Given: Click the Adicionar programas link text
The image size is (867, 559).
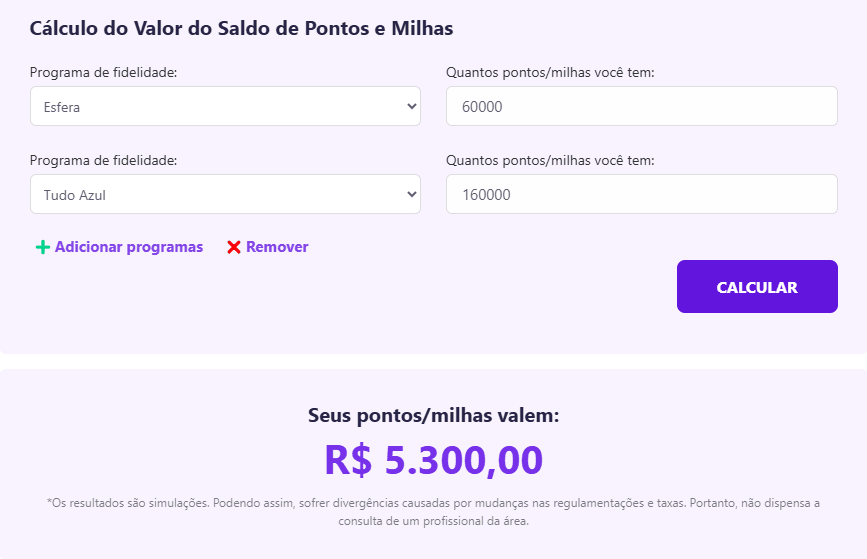Looking at the screenshot, I should tap(129, 247).
